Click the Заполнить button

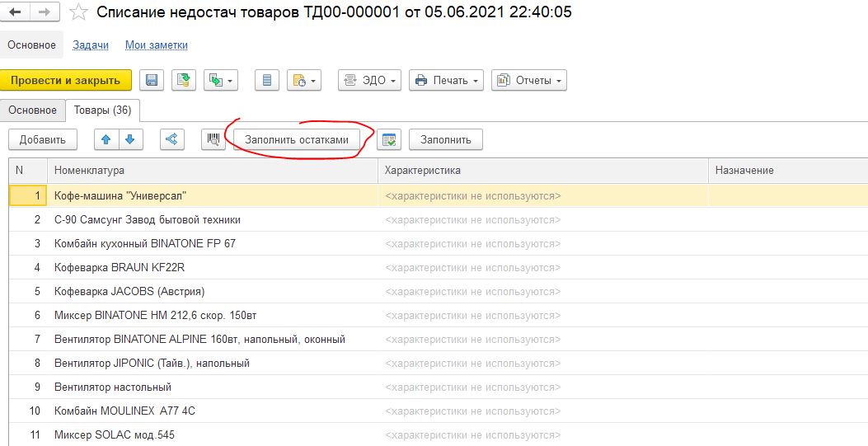point(446,139)
